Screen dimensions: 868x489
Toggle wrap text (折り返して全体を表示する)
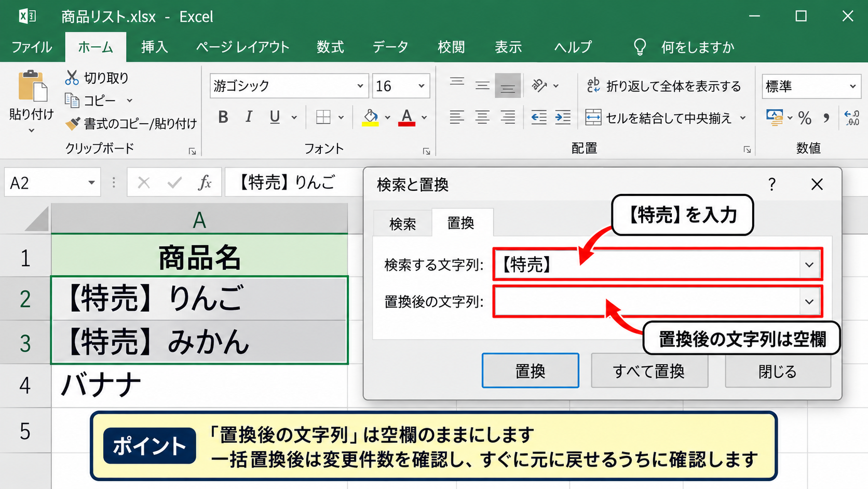point(664,86)
